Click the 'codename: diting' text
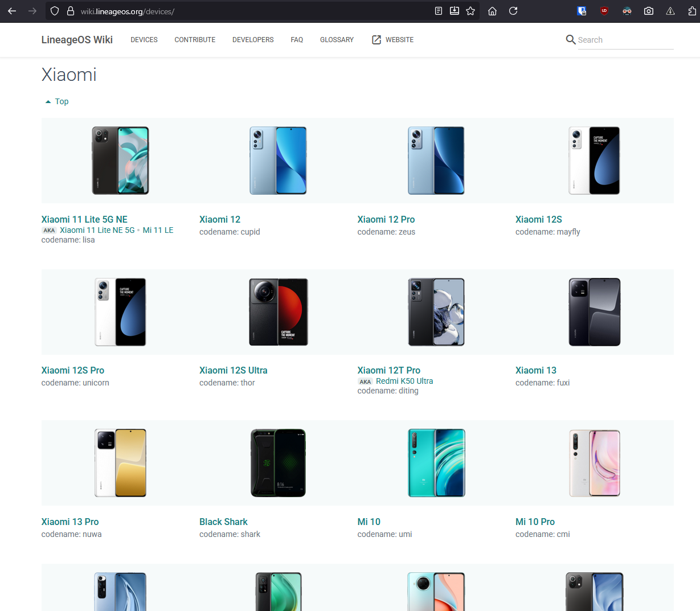The width and height of the screenshot is (700, 611). (388, 391)
